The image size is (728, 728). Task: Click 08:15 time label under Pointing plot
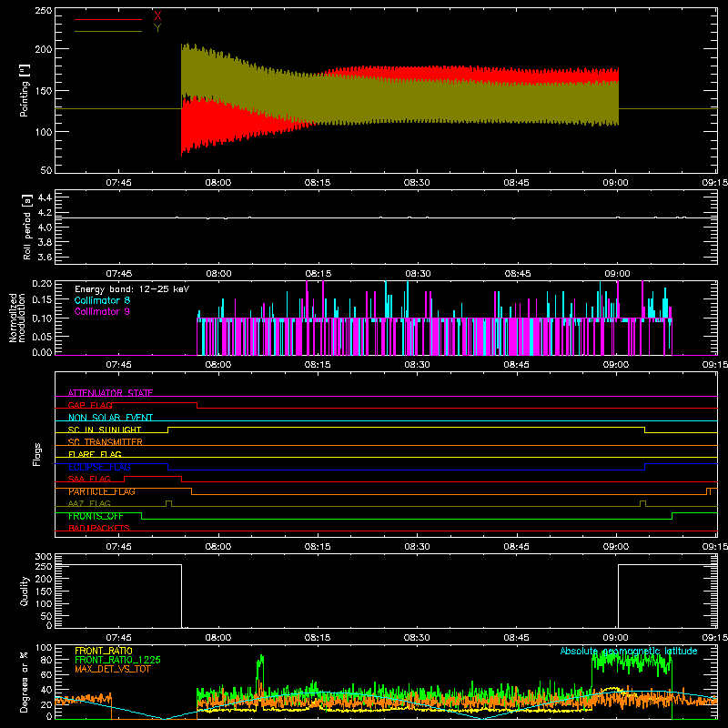pos(318,183)
